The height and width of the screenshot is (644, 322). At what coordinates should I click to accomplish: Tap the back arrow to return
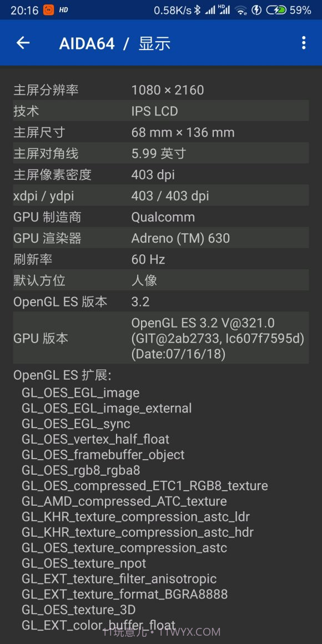(22, 43)
